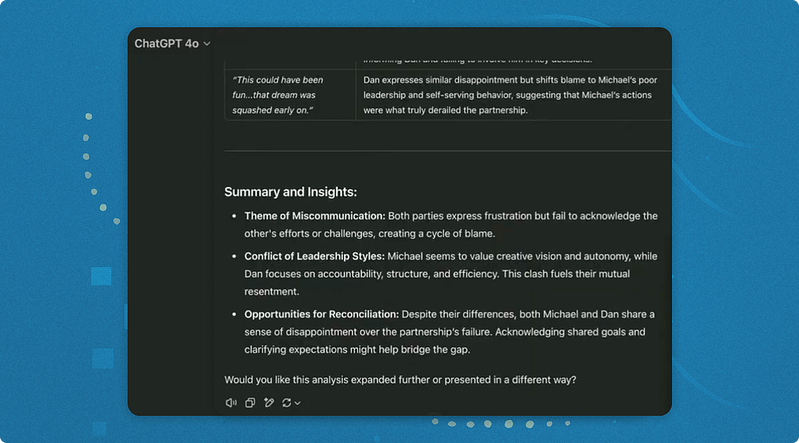Click the bullet dot before Theme of Miscommunication

(234, 216)
